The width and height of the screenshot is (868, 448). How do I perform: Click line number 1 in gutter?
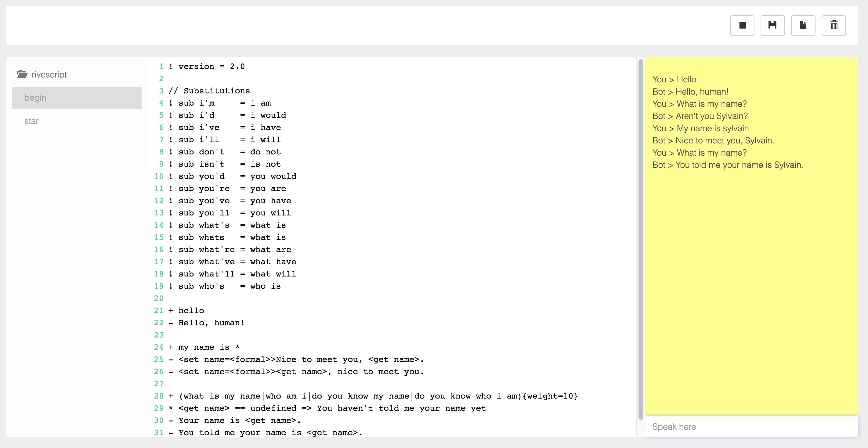(161, 66)
